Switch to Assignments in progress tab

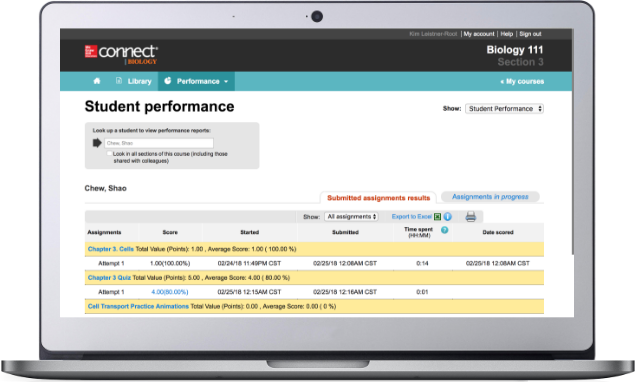click(490, 197)
